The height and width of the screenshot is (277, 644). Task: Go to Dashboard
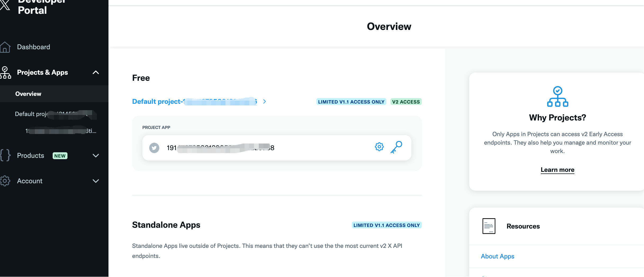point(34,47)
